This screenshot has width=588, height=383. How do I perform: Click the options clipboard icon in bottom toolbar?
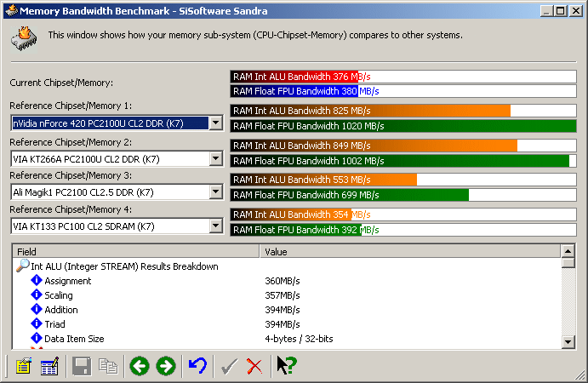coord(23,366)
